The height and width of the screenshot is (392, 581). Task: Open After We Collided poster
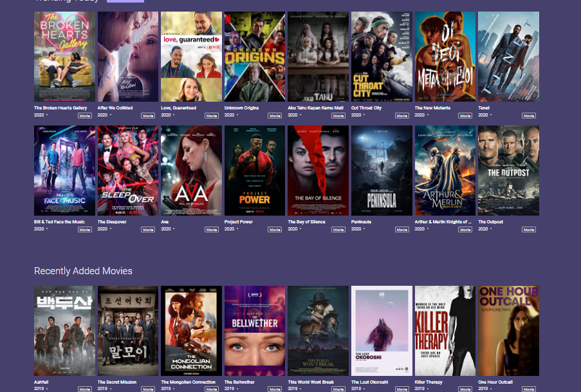click(x=128, y=57)
